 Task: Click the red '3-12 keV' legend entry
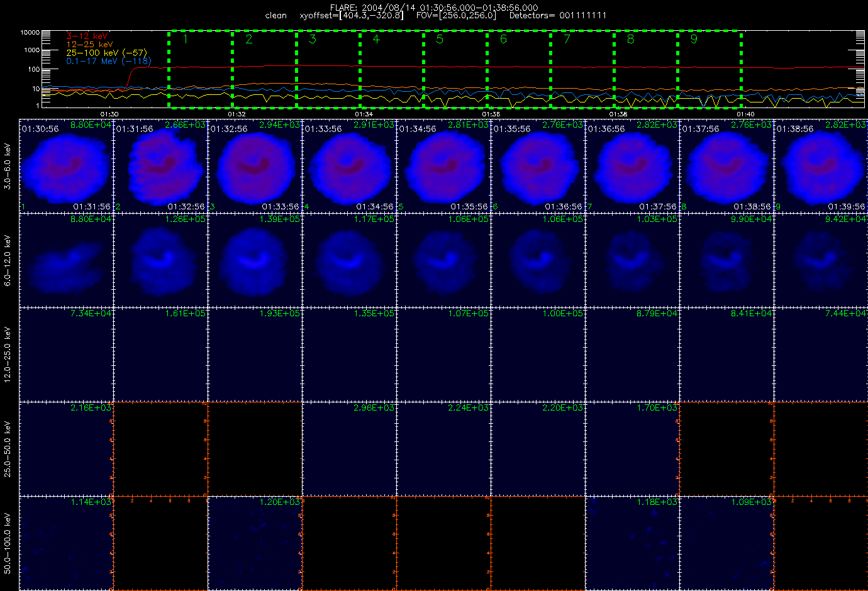click(87, 36)
